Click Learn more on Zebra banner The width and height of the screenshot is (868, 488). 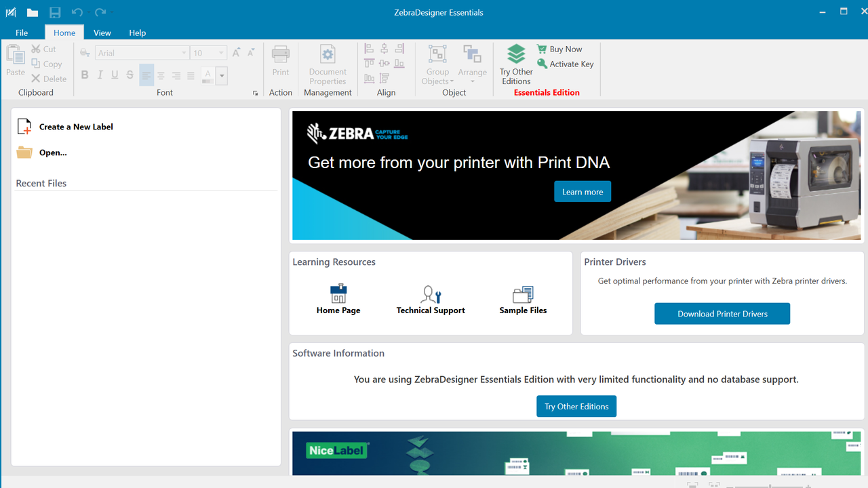[x=583, y=192]
